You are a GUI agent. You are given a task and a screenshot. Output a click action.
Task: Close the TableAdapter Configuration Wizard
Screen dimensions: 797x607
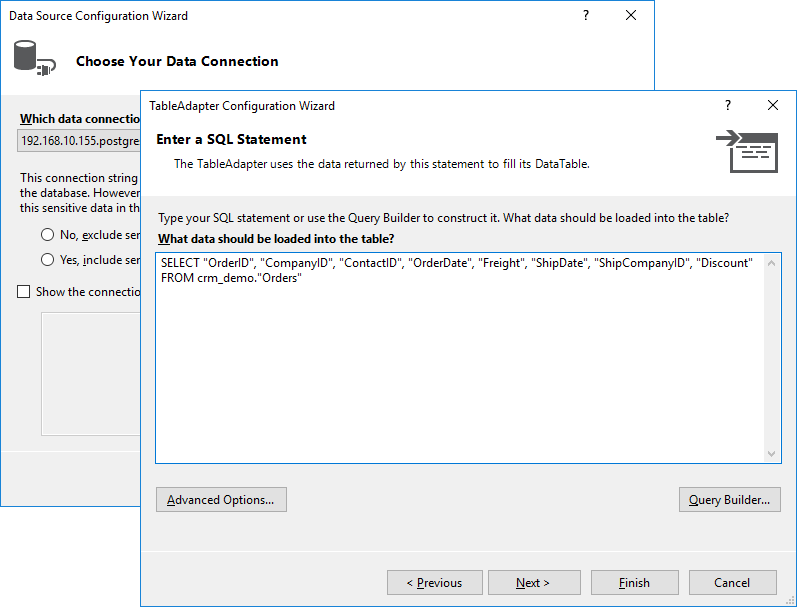(772, 105)
